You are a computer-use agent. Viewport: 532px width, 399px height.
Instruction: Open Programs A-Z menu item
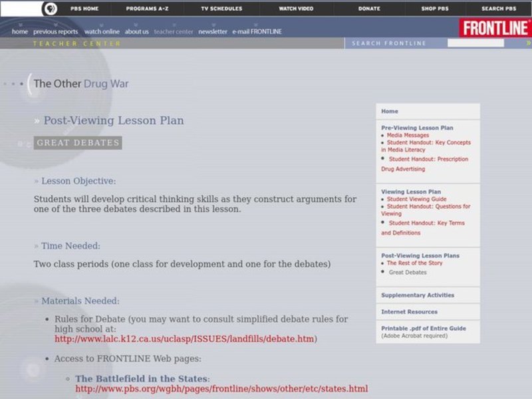147,9
